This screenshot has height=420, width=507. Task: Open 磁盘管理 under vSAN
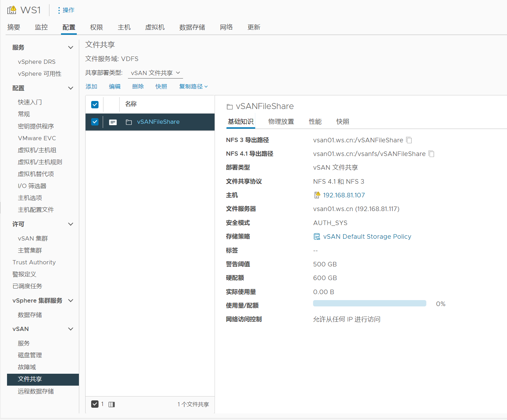click(x=30, y=355)
